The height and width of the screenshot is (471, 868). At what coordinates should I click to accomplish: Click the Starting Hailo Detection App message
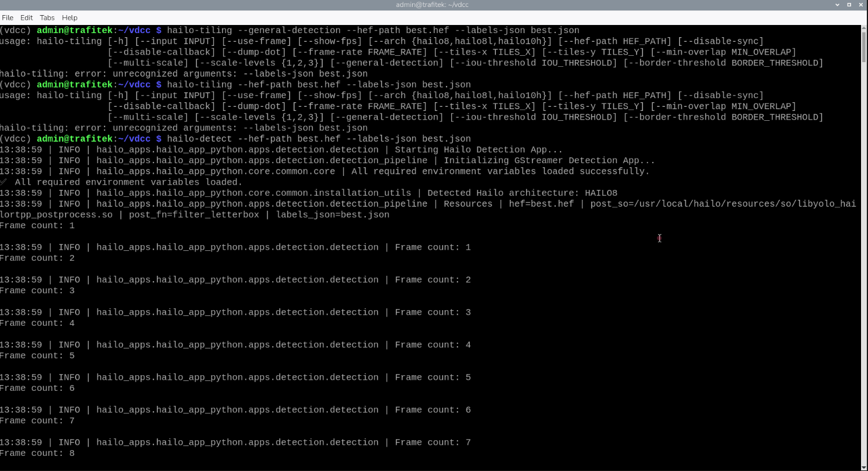[478, 150]
